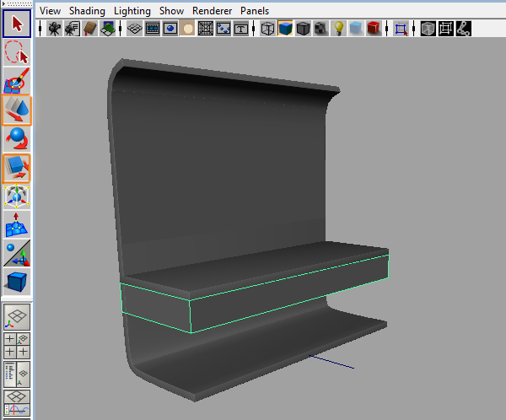This screenshot has width=506, height=420.
Task: Turn on use all lights bulb
Action: tap(338, 29)
